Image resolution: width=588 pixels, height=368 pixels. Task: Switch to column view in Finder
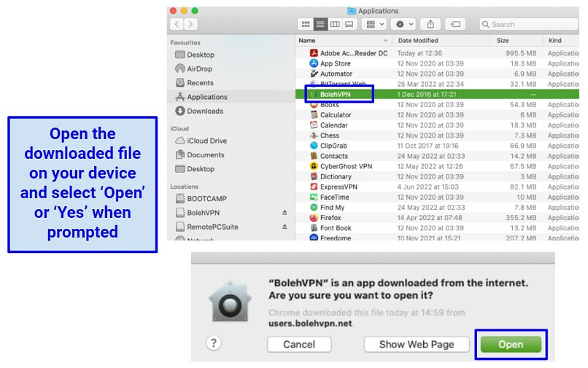pyautogui.click(x=335, y=24)
